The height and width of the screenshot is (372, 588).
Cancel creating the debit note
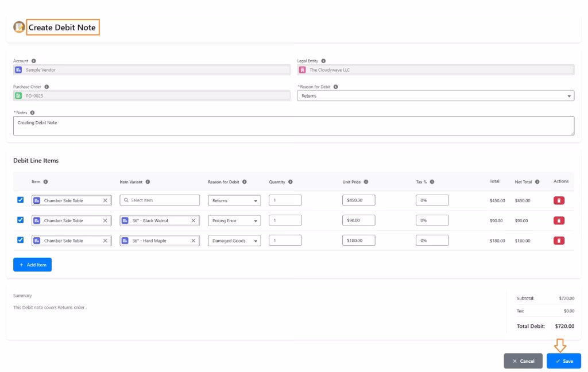pos(523,361)
